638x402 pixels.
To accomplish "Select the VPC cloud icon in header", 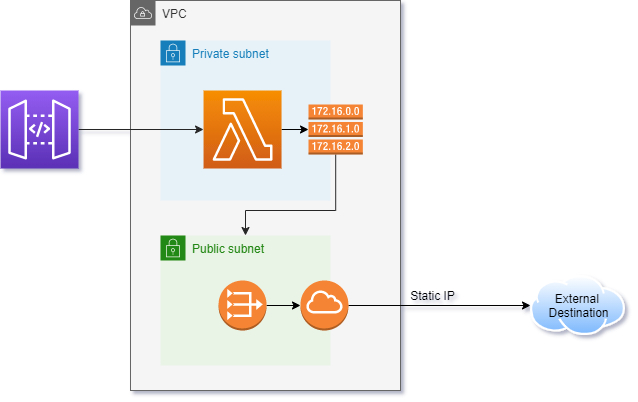I will pos(144,14).
